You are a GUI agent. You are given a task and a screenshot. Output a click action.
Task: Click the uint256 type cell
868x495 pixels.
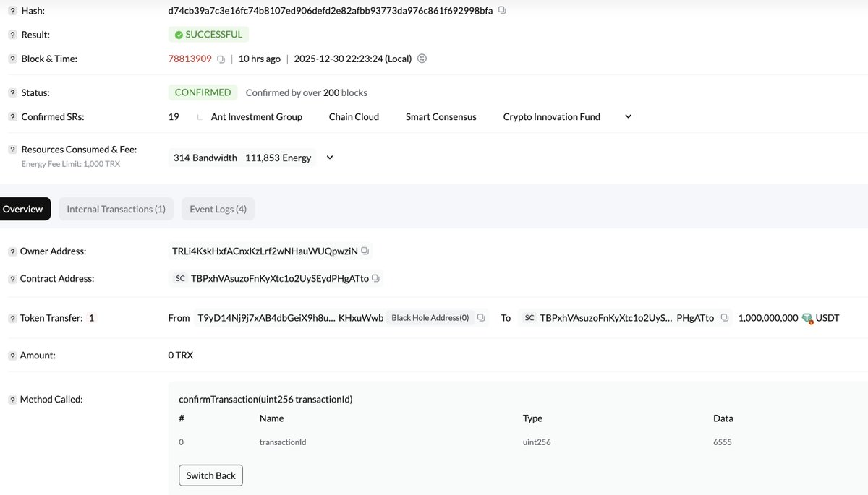tap(537, 442)
